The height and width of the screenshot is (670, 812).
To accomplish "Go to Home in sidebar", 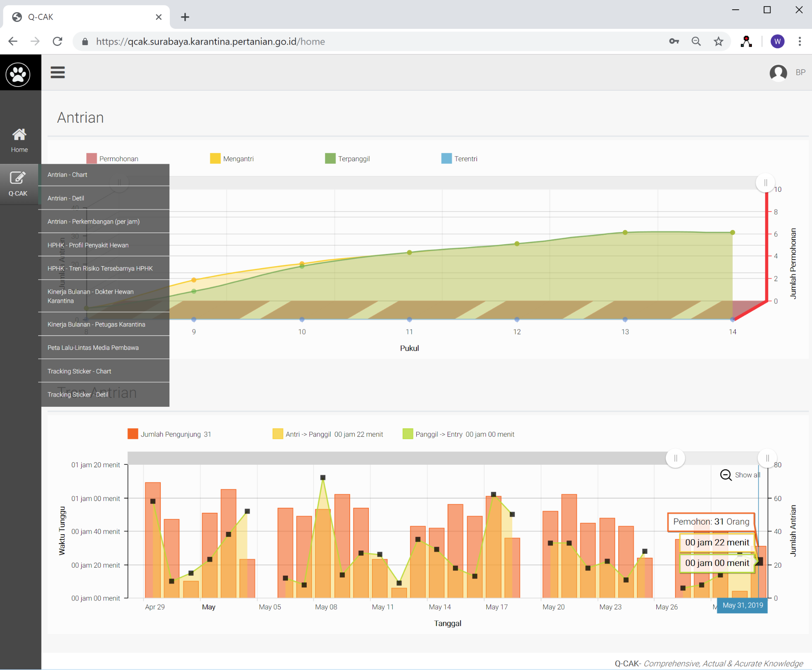I will coord(19,140).
